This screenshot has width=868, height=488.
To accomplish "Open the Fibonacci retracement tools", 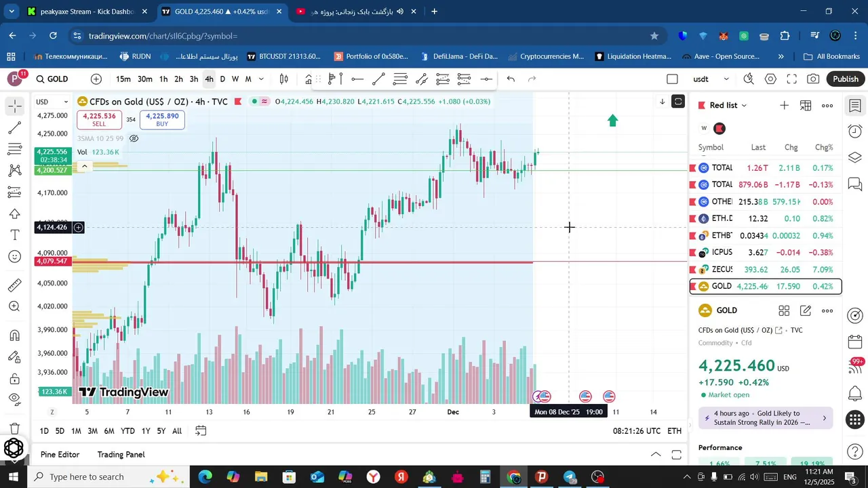I will (x=15, y=149).
